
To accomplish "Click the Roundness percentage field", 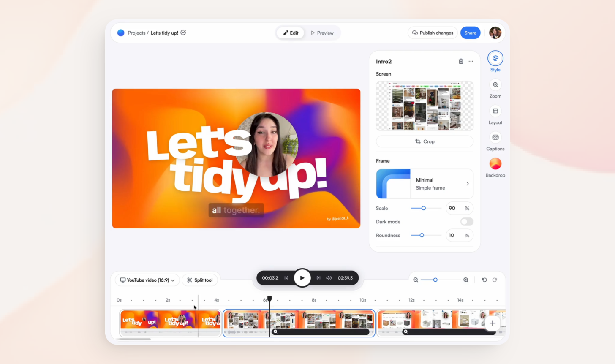I will [460, 235].
